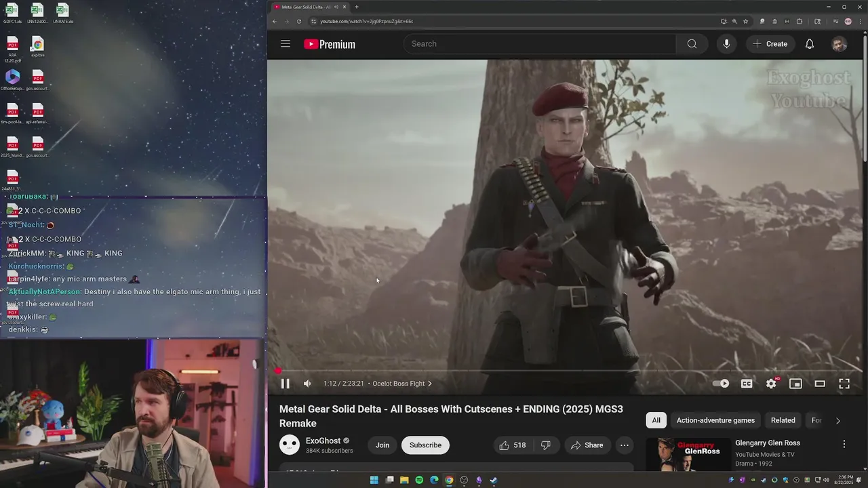Screen dimensions: 868x488
Task: Click the video title text
Action: coord(451,416)
